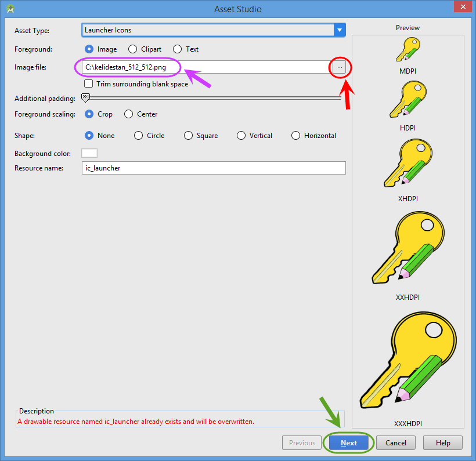The width and height of the screenshot is (476, 461).
Task: Select None shape option
Action: point(89,135)
